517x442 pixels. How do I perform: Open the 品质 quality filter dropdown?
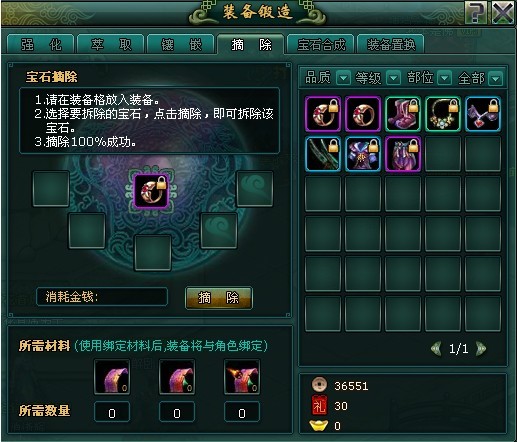tap(343, 78)
